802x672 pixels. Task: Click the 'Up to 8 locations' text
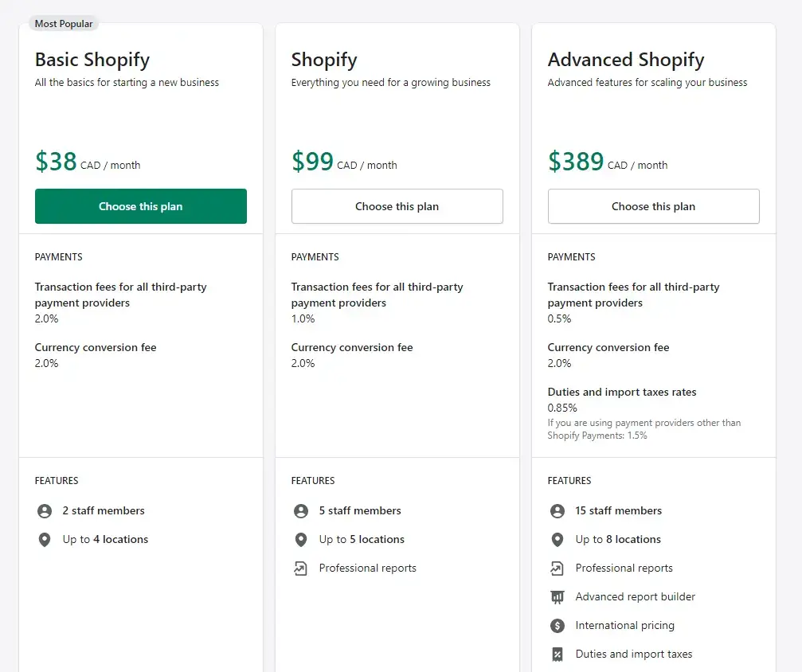click(x=618, y=539)
